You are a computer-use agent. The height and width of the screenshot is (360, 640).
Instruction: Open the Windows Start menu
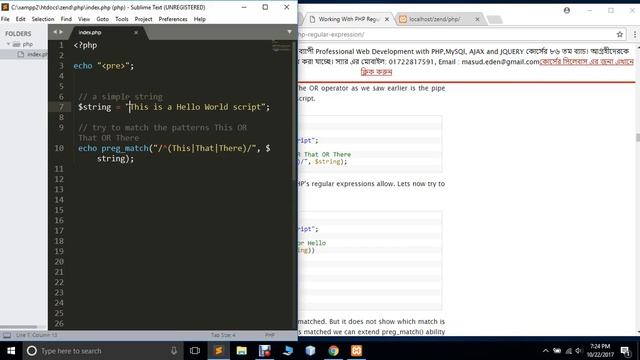11,351
